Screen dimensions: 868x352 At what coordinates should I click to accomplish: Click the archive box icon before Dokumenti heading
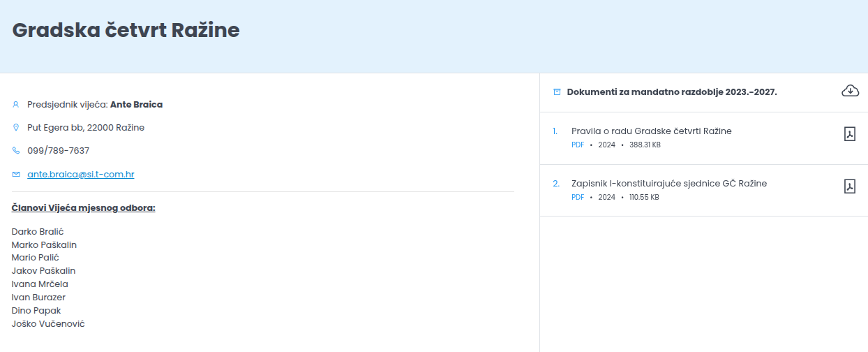[x=557, y=92]
